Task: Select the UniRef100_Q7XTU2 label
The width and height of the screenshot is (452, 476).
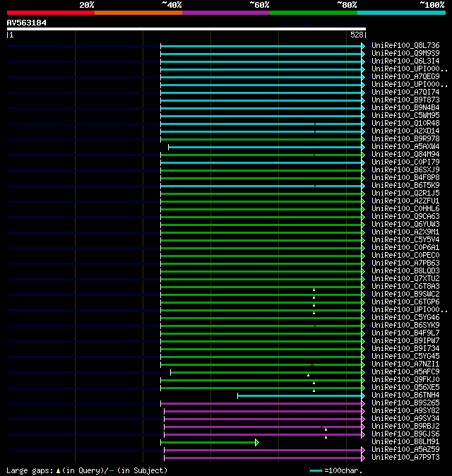Action: [405, 279]
